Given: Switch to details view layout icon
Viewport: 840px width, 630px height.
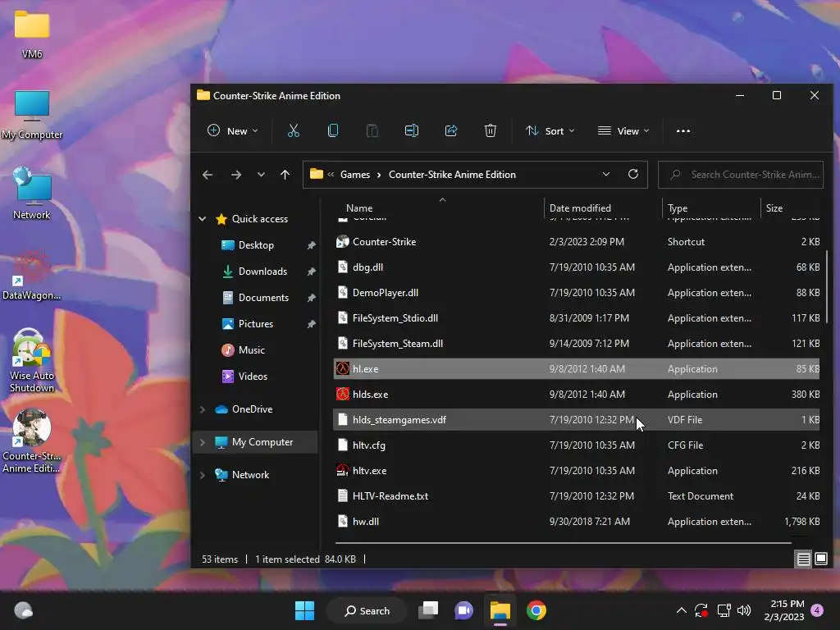Looking at the screenshot, I should (x=804, y=559).
